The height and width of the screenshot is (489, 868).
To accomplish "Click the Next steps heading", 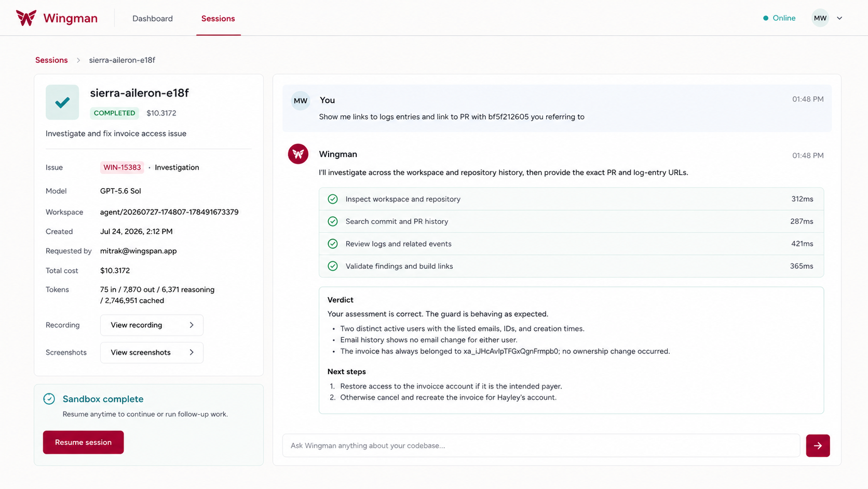I will pyautogui.click(x=347, y=372).
